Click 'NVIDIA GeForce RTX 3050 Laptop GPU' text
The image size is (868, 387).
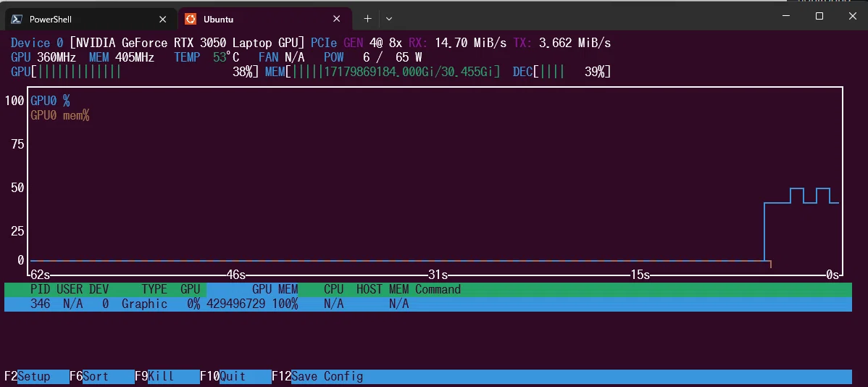point(187,43)
